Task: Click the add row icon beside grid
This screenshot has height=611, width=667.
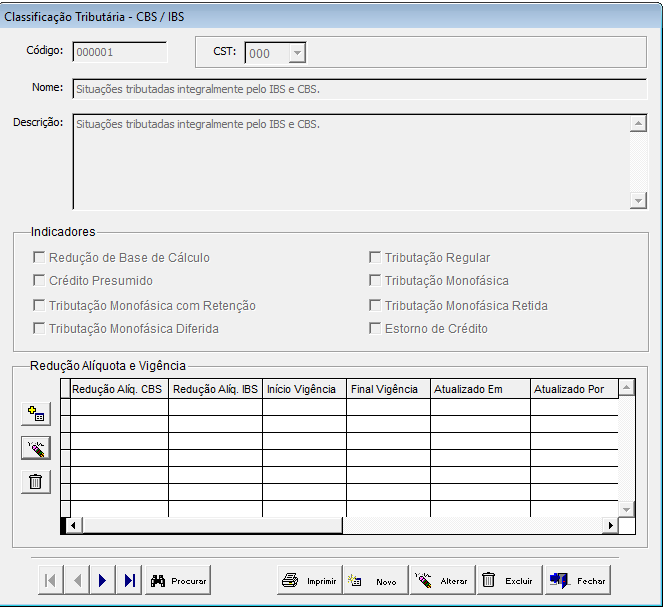Action: coord(35,413)
